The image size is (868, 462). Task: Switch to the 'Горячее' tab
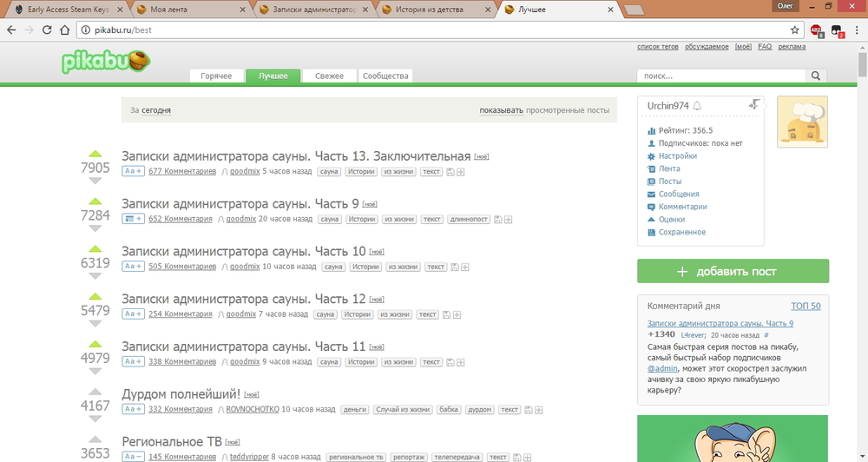[x=216, y=76]
